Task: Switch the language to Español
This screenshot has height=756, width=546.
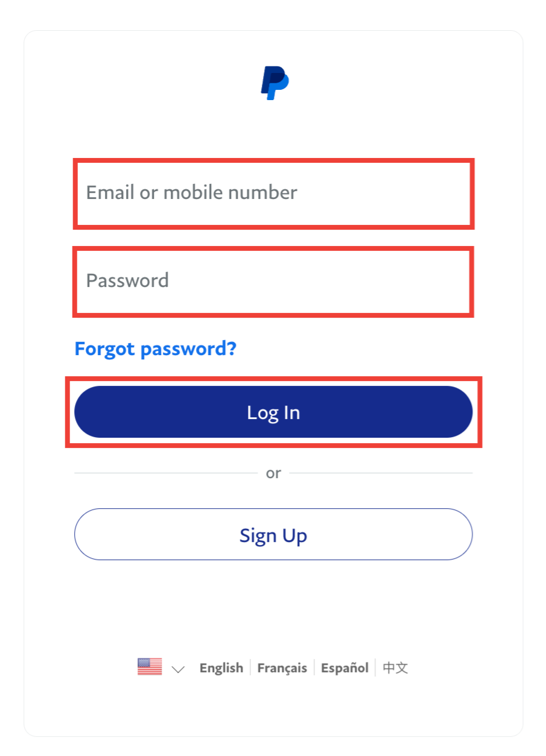Action: [344, 668]
